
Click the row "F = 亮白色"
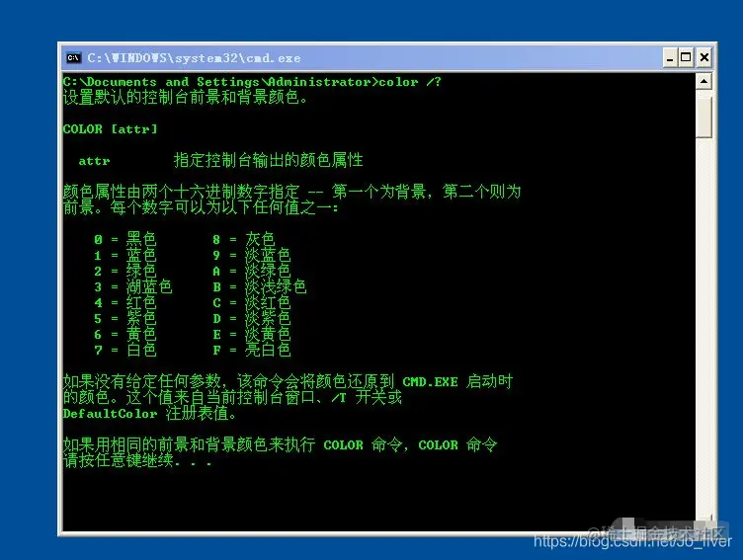coord(252,350)
